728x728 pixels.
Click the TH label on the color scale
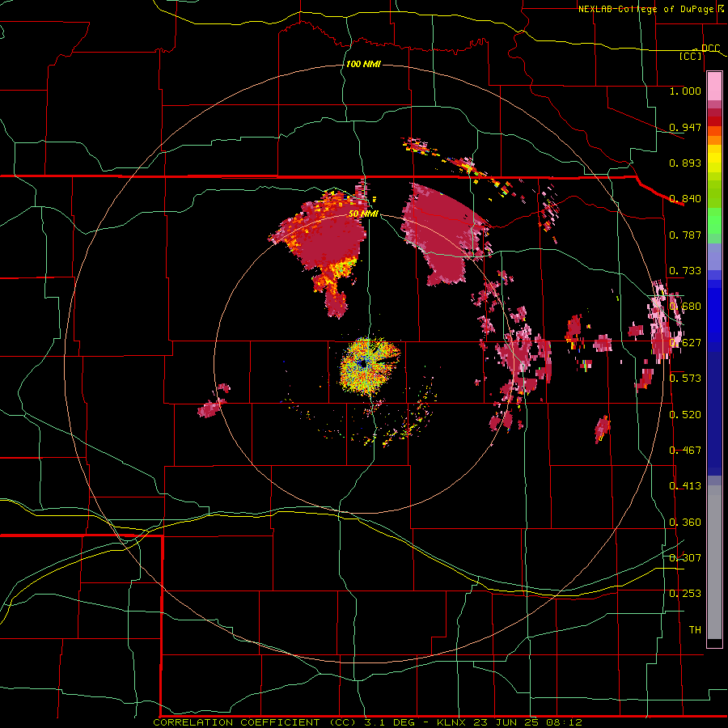pyautogui.click(x=695, y=629)
